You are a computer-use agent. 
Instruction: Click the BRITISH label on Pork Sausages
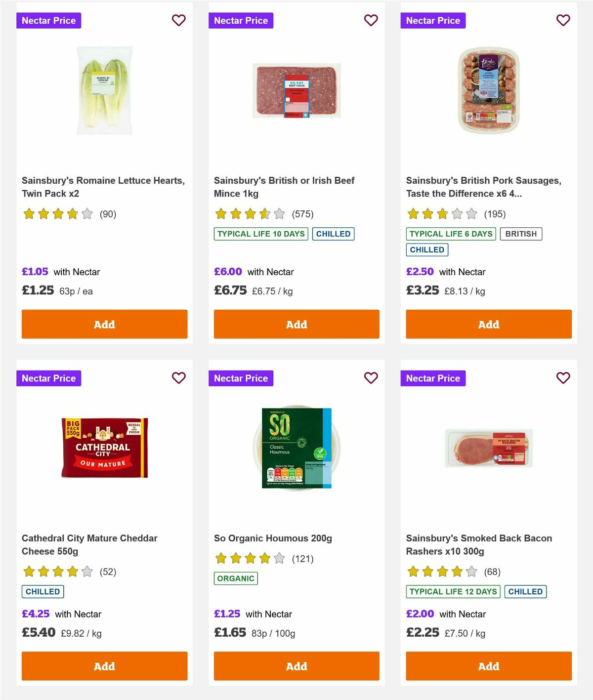[521, 234]
